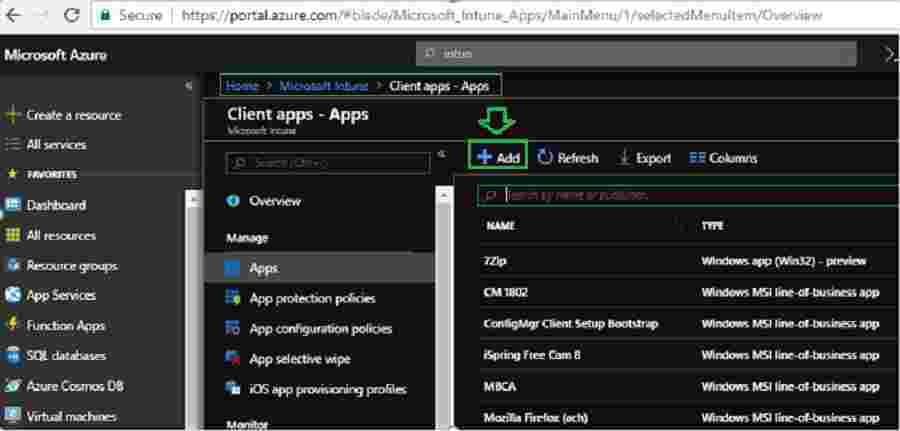
Task: Open the App Services icon
Action: [x=13, y=296]
